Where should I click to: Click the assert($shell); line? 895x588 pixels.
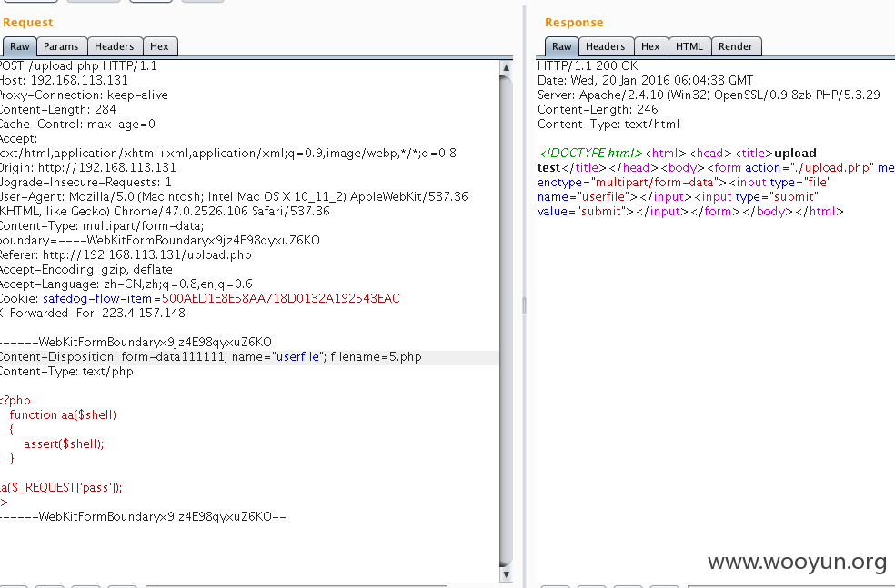pyautogui.click(x=64, y=444)
